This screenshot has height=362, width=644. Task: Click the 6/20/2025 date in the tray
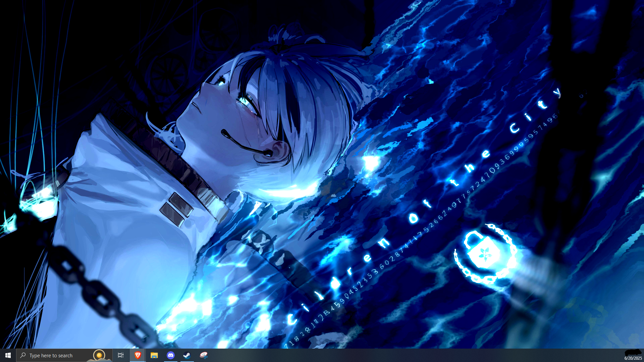(x=633, y=358)
